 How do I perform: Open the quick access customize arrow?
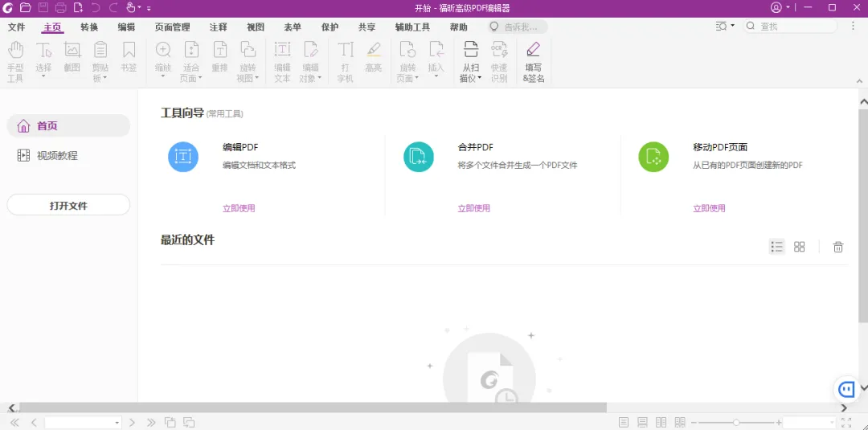coord(149,8)
